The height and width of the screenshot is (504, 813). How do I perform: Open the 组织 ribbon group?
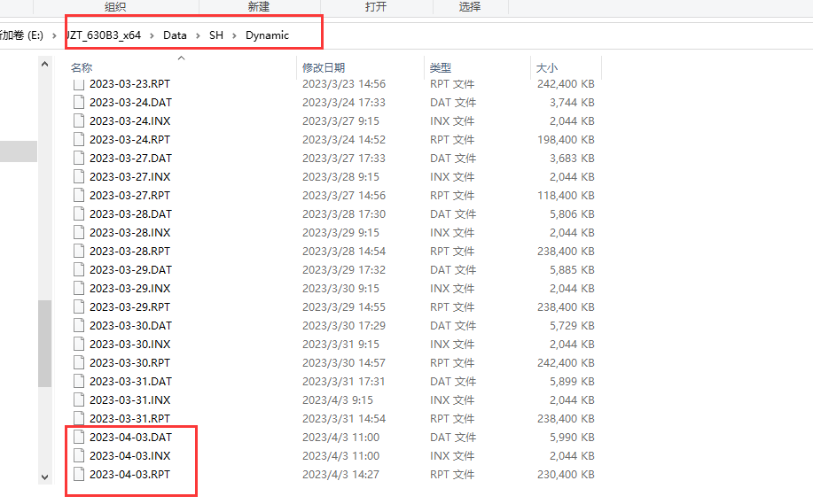[x=115, y=7]
